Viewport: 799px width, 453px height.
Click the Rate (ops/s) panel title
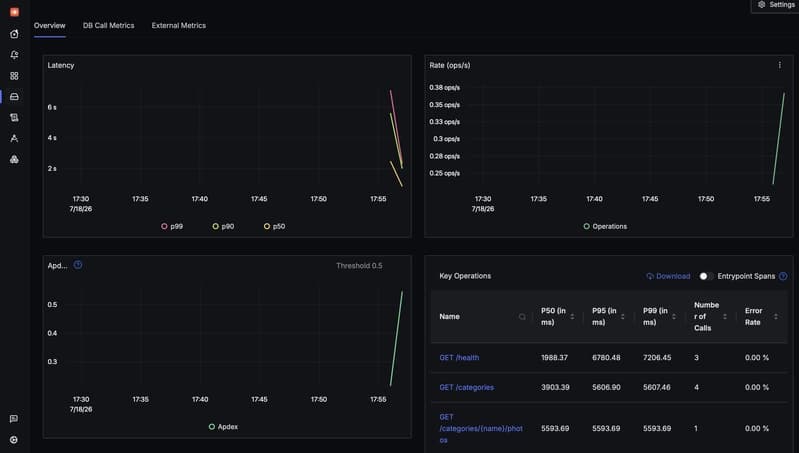point(450,65)
